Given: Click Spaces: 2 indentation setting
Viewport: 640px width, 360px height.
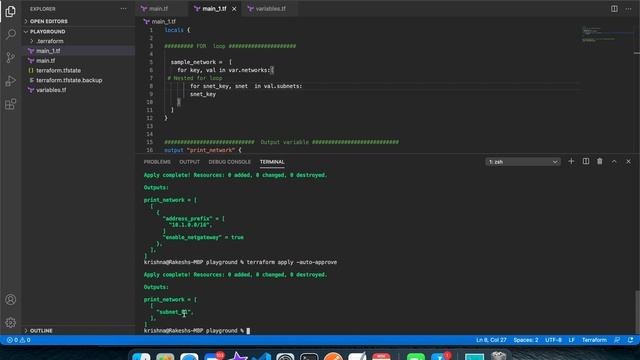Looking at the screenshot, I should click(x=526, y=340).
